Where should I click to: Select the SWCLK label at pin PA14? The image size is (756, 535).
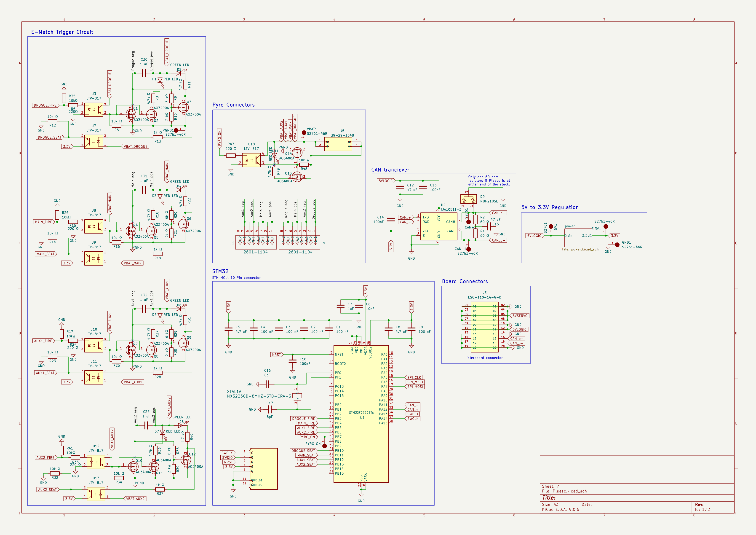point(413,419)
